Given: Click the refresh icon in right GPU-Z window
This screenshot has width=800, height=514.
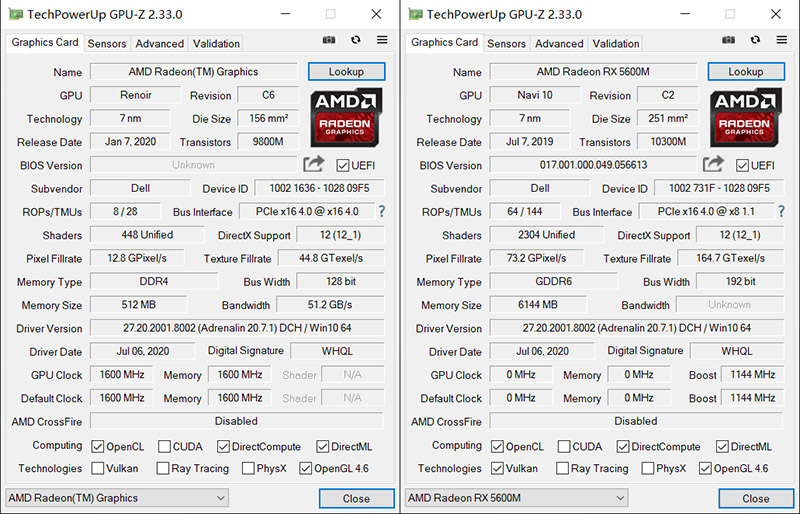Looking at the screenshot, I should pos(755,39).
